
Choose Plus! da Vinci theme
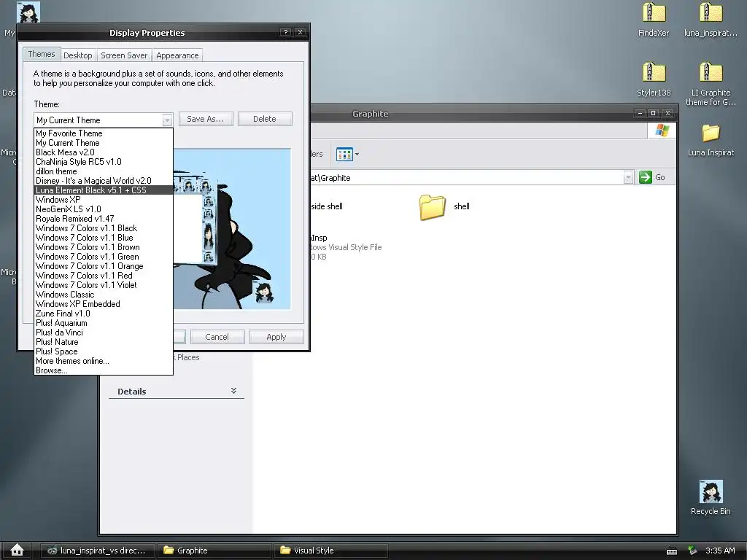point(104,332)
